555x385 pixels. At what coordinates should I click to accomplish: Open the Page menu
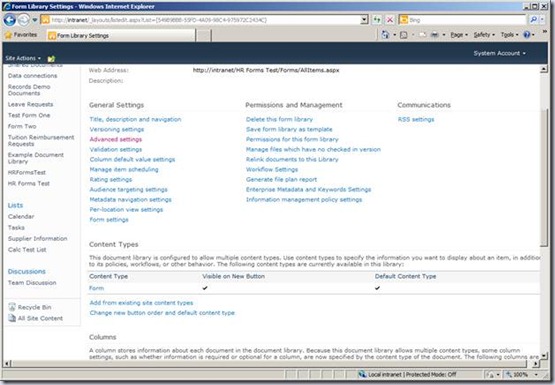(459, 35)
